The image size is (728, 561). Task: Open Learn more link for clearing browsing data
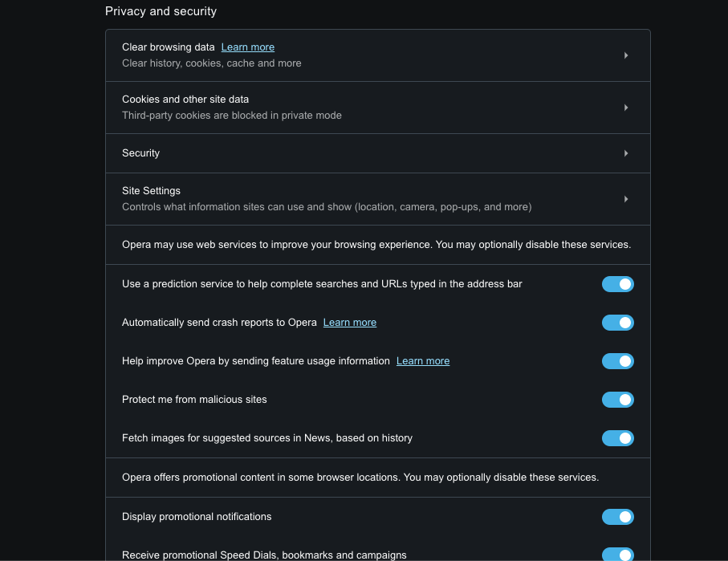pos(248,47)
